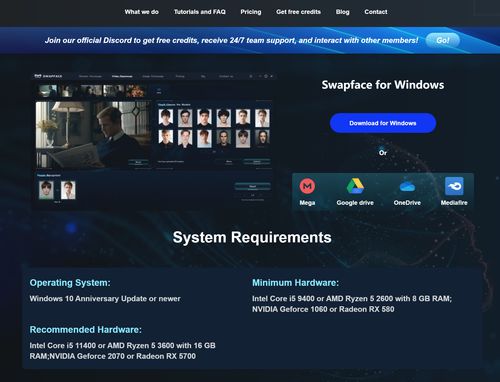Click the Discord invitation banner text
500x382 pixels.
click(x=231, y=40)
